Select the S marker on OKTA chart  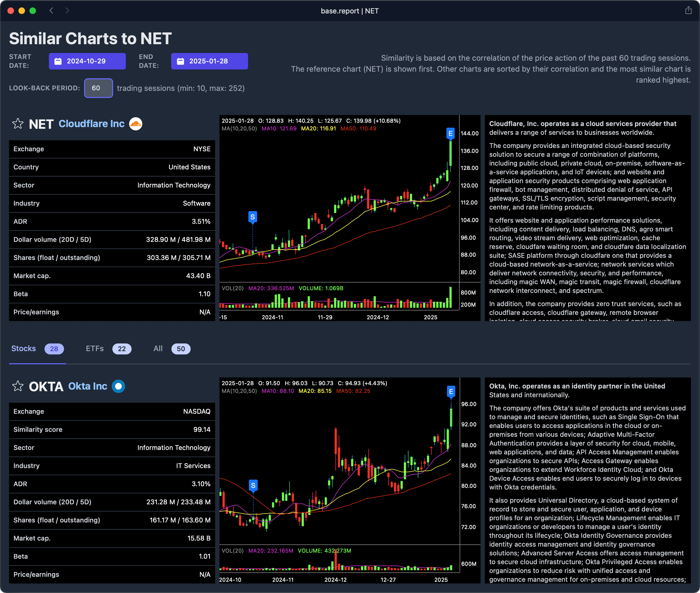(x=253, y=485)
